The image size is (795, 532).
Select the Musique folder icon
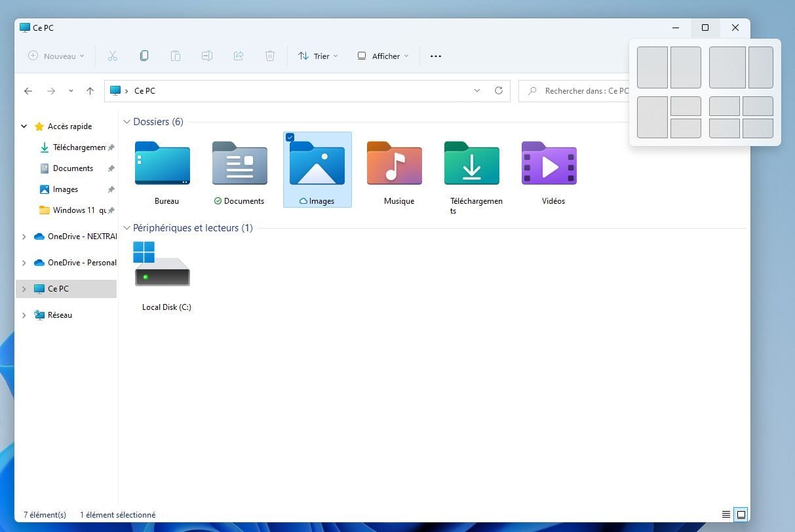[395, 164]
